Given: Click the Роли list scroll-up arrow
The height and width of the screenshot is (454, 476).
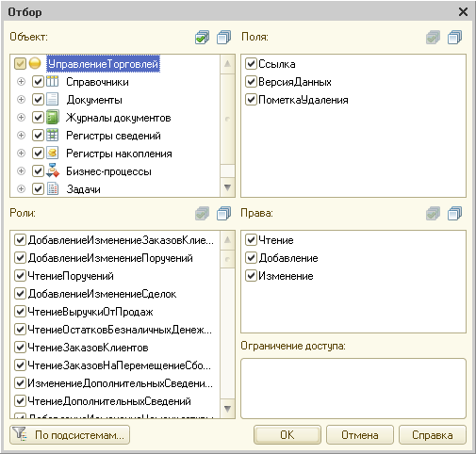Looking at the screenshot, I should tap(227, 240).
